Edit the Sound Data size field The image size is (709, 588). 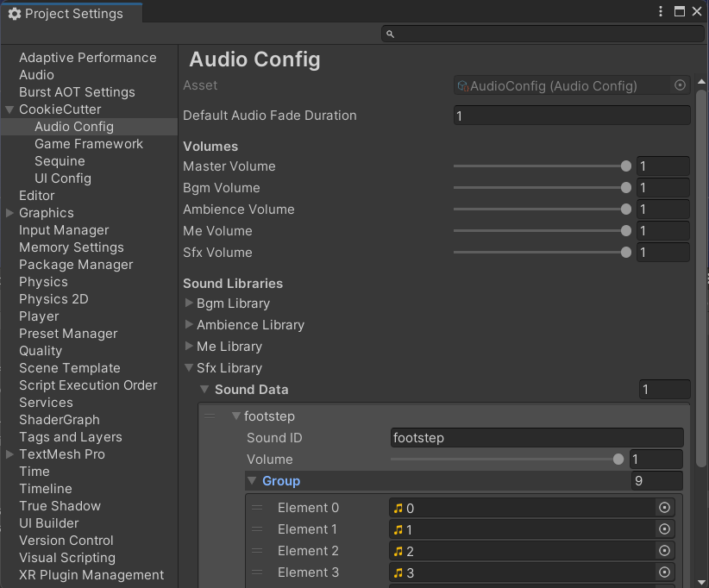(x=664, y=389)
